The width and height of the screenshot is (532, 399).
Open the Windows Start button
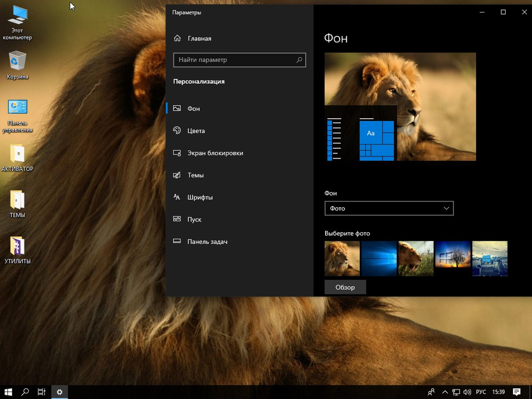coord(8,392)
